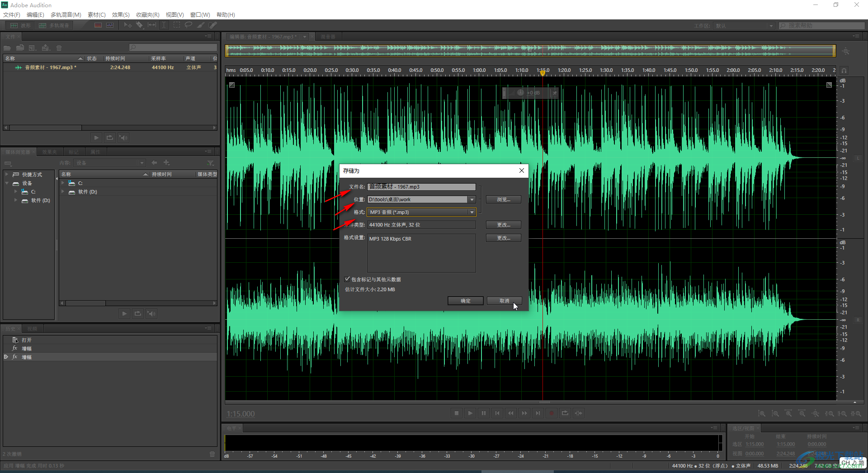Click the transport Fast Forward button

click(524, 413)
